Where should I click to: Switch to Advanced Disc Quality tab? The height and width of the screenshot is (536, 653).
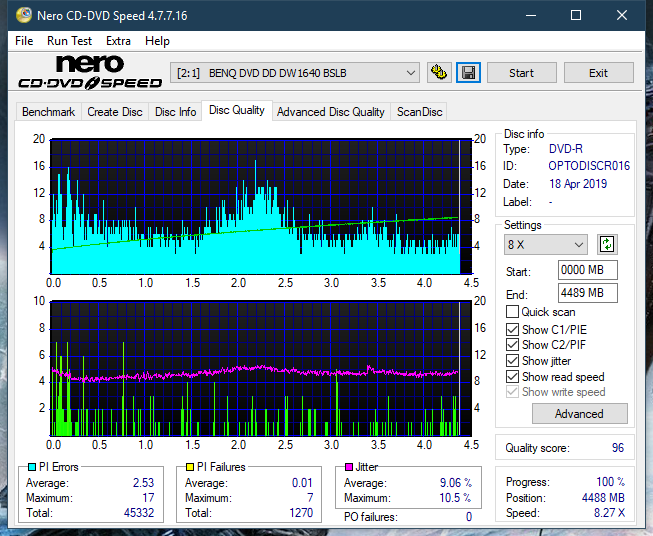tap(331, 112)
